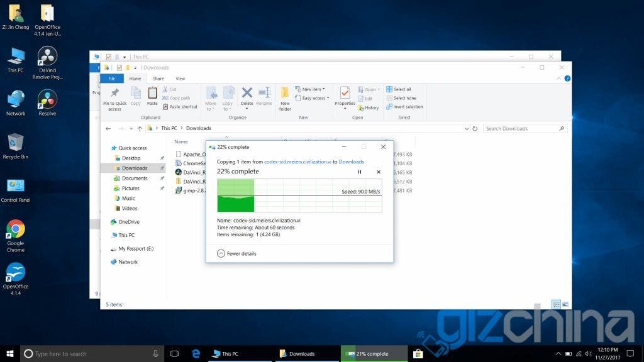Select Documents in the navigation pane
Image resolution: width=644 pixels, height=362 pixels.
tap(135, 178)
